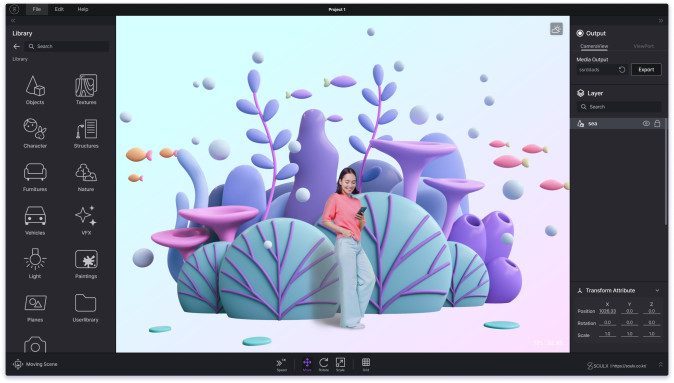
Task: Click the app logo in title bar
Action: [x=14, y=9]
